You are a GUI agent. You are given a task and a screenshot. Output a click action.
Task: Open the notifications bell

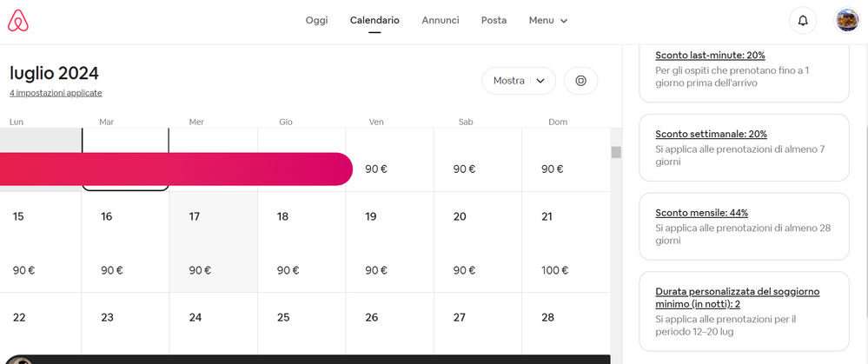click(x=803, y=20)
